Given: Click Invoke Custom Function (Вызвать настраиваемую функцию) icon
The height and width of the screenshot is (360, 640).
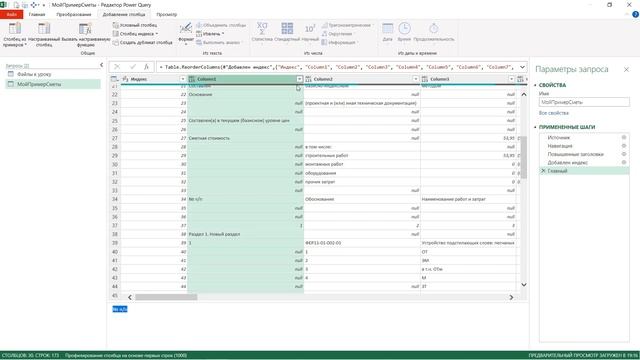Looking at the screenshot, I should click(85, 29).
